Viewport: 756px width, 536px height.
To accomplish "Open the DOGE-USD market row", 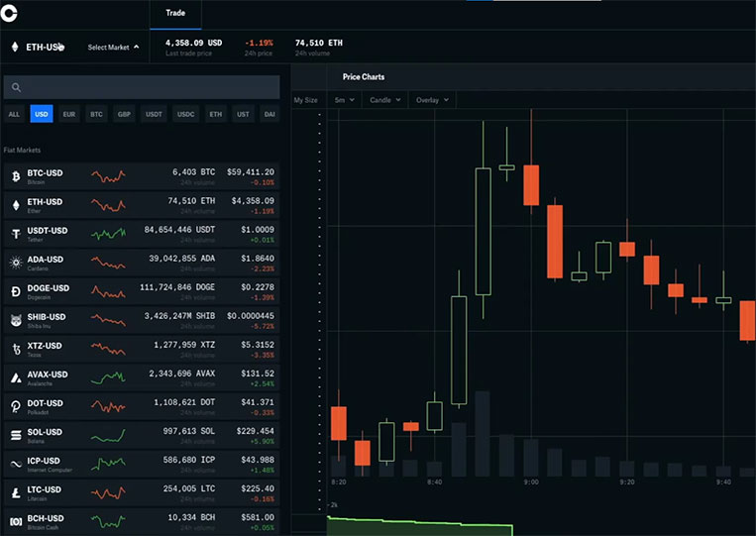I will click(x=142, y=291).
